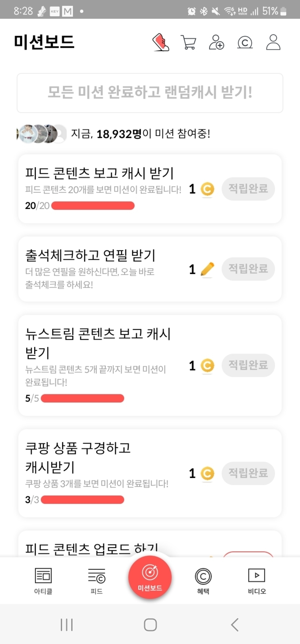Viewport: 300px width, 644px height.
Task: Tap the 20/20 feed progress bar
Action: click(93, 206)
